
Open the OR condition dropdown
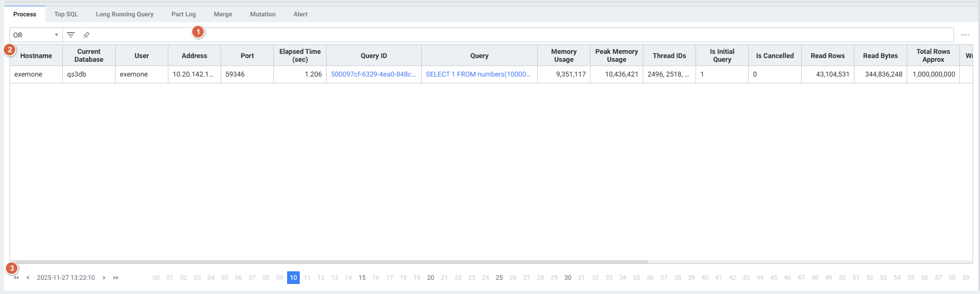35,35
